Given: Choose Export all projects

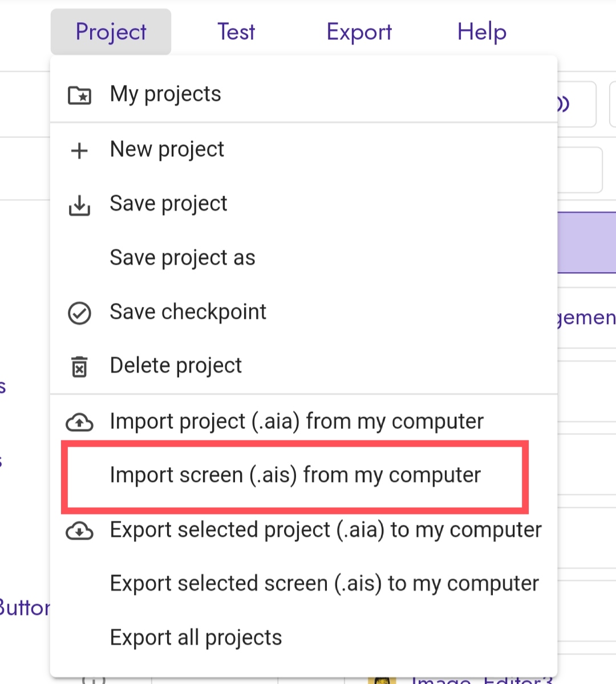Looking at the screenshot, I should (303, 638).
